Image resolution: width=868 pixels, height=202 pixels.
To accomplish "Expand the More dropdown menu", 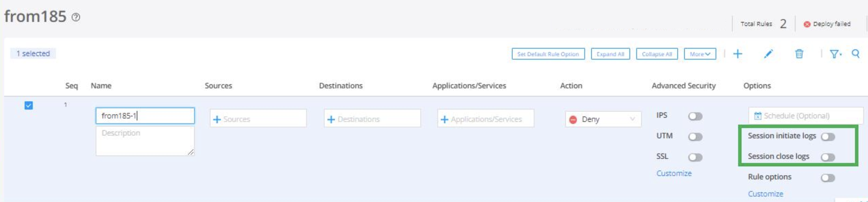I will tap(700, 54).
